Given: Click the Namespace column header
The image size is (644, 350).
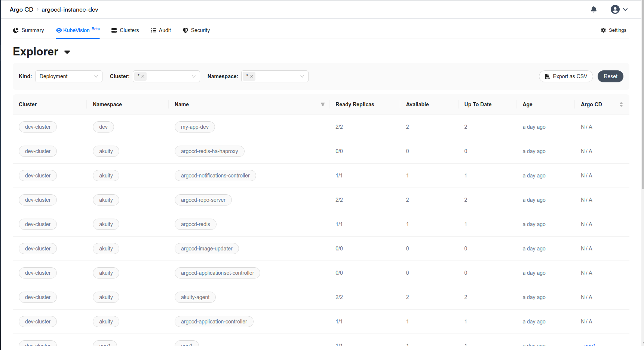Looking at the screenshot, I should click(107, 104).
